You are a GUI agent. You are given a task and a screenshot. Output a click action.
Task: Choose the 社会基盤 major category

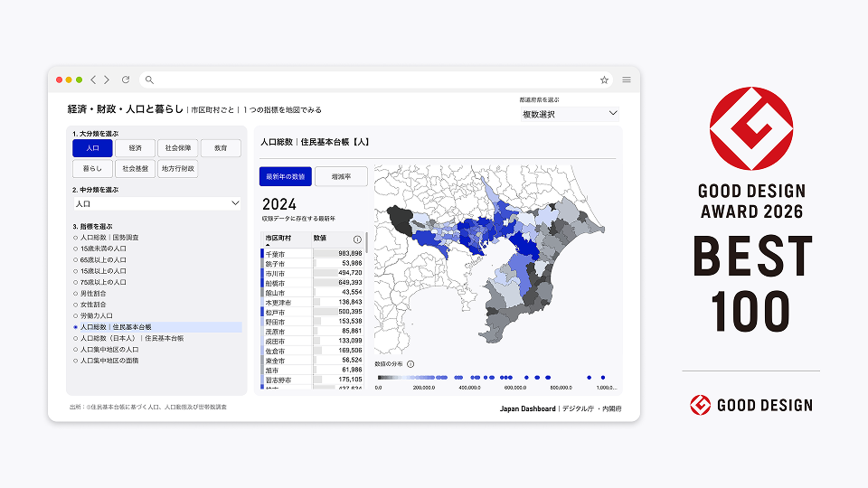tap(135, 168)
